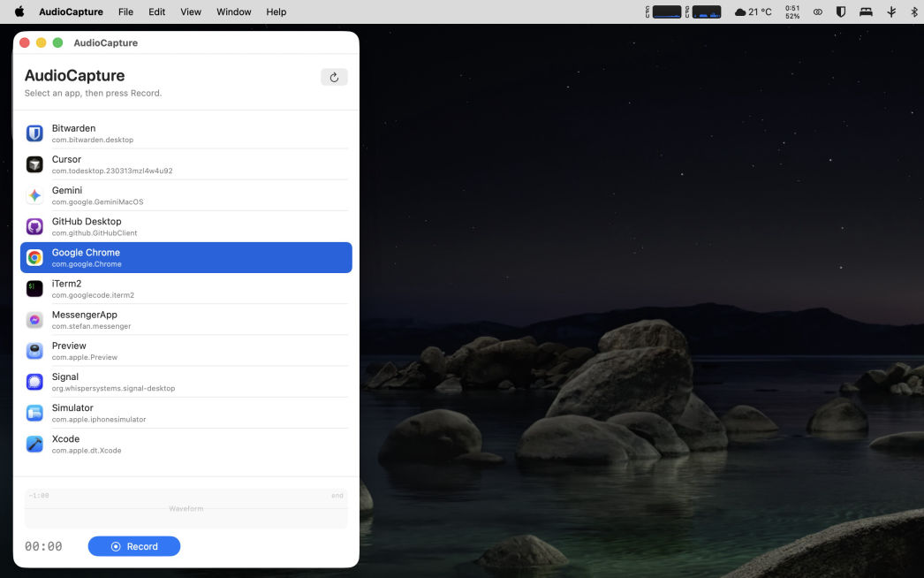Click the Signal app icon in list

(x=34, y=382)
